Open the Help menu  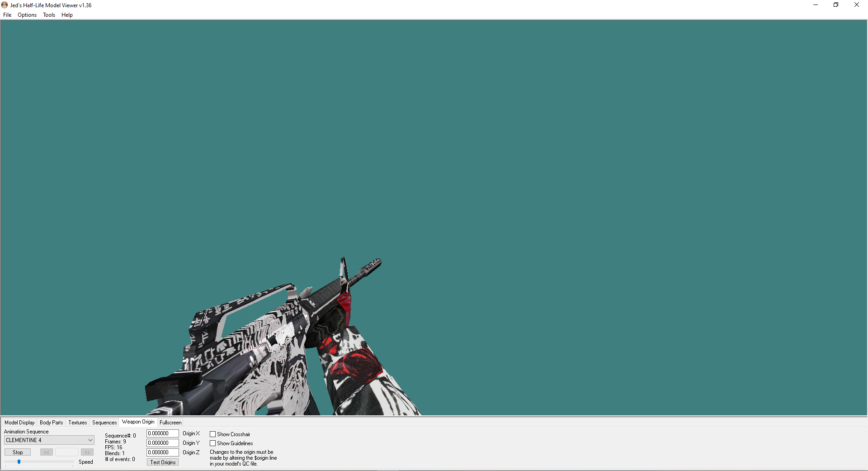67,15
